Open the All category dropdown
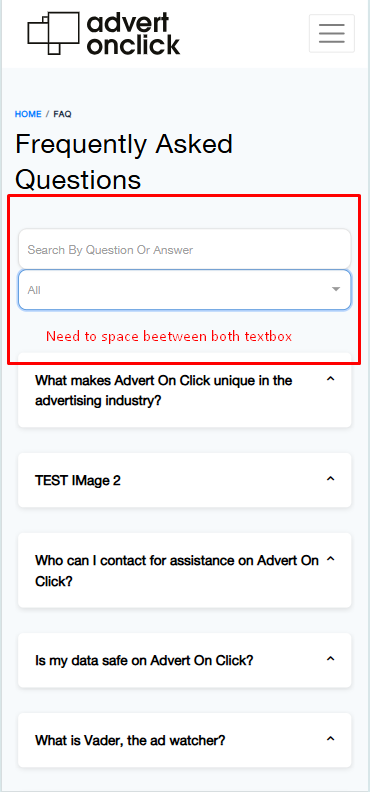This screenshot has height=792, width=370. (185, 289)
